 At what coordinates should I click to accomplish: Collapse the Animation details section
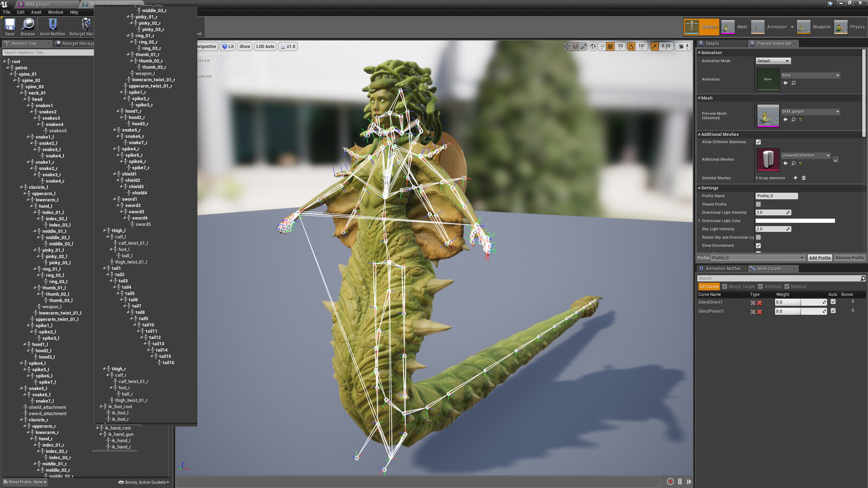point(699,53)
